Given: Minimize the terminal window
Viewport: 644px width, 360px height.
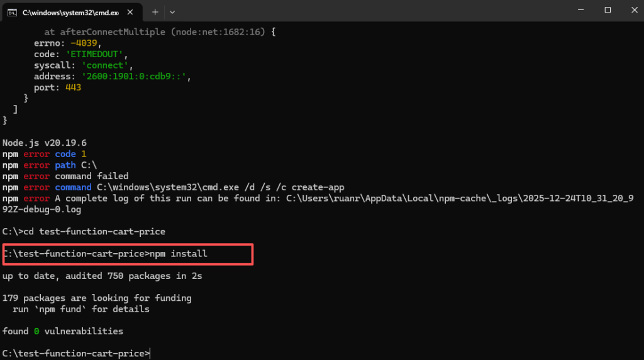Looking at the screenshot, I should (579, 10).
